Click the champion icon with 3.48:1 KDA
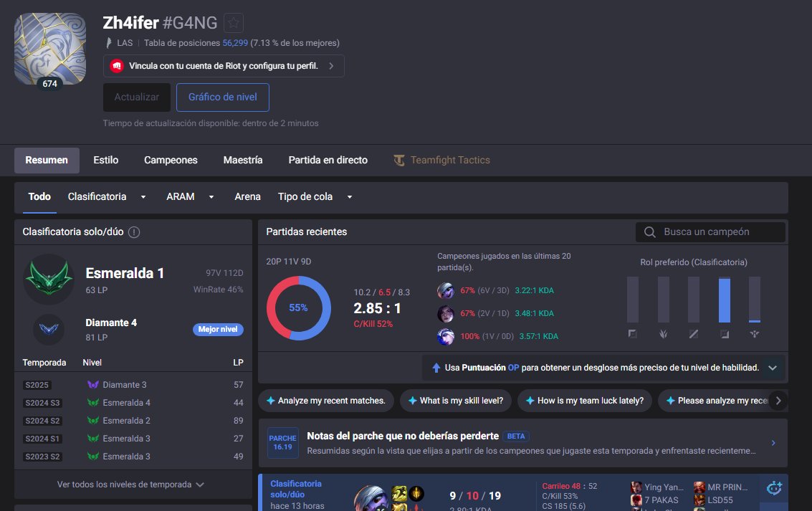812x511 pixels. [445, 313]
